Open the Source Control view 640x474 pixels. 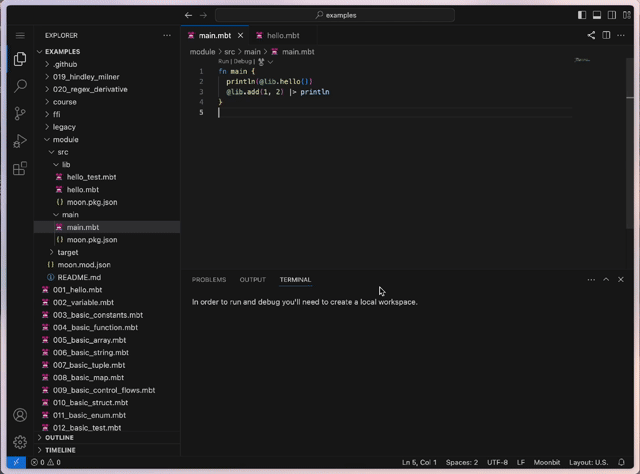pyautogui.click(x=20, y=113)
